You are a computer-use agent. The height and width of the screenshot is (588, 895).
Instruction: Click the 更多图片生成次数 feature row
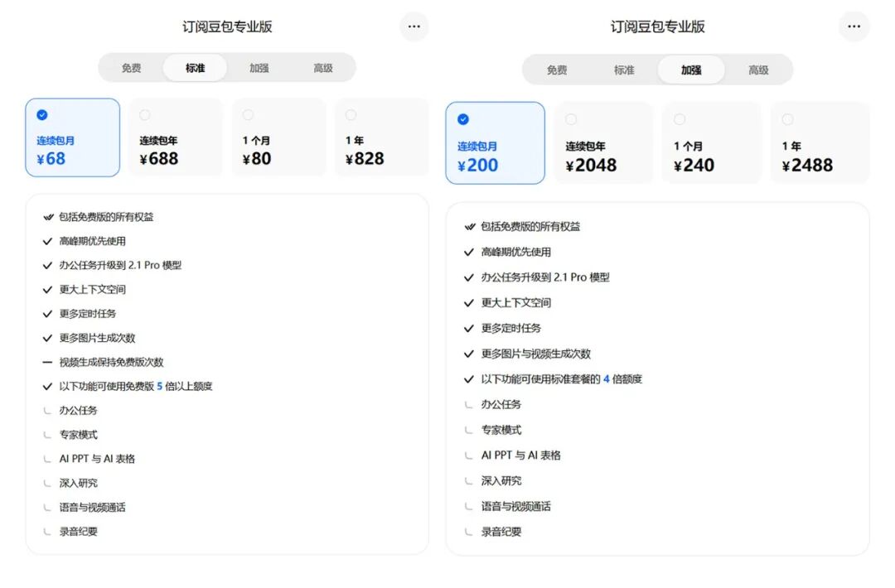click(x=89, y=338)
